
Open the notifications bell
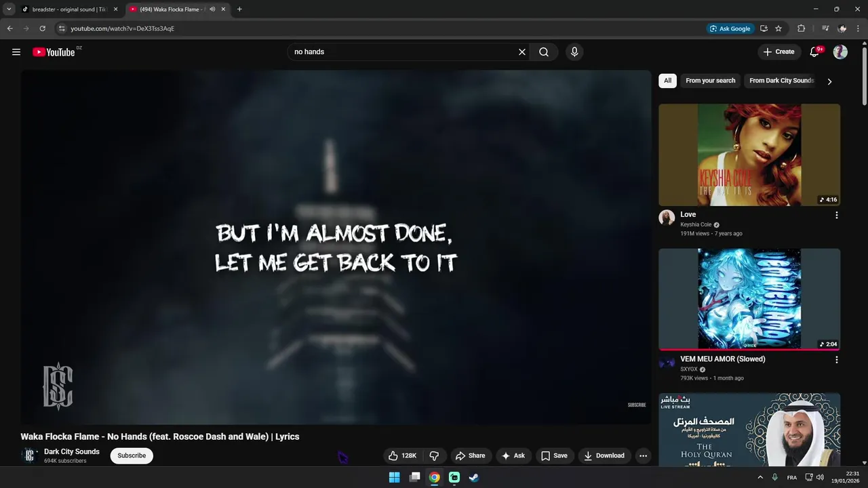[x=815, y=52]
